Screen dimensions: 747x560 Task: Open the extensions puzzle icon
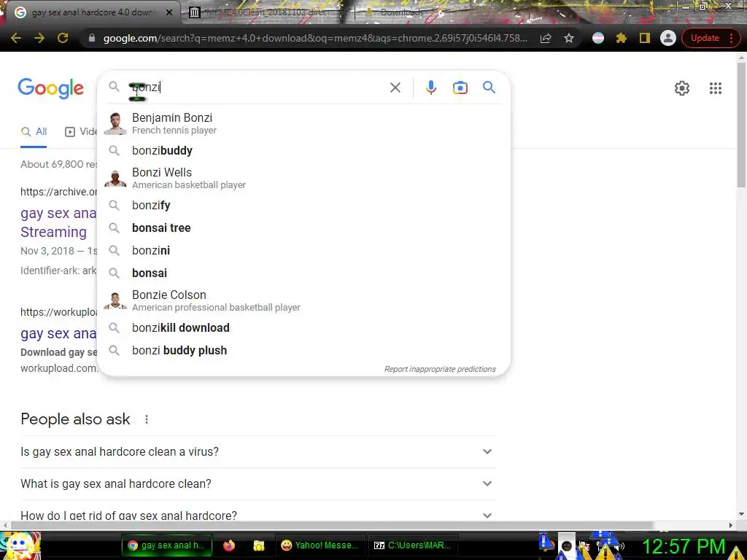622,38
